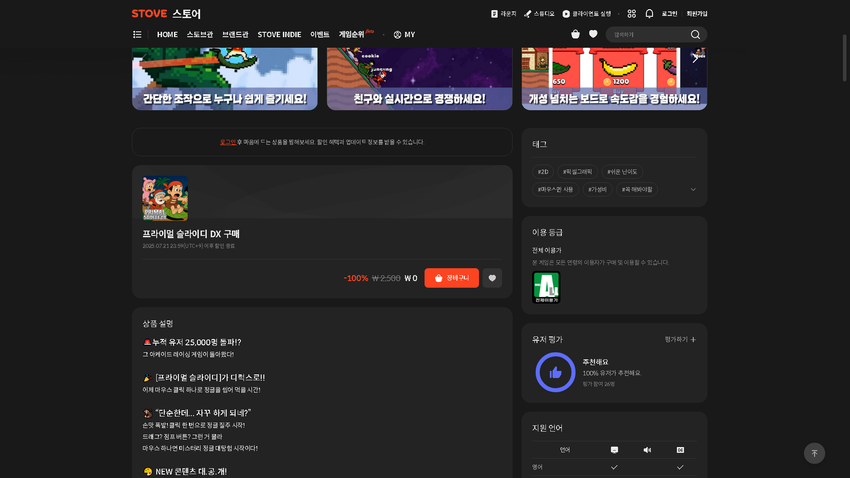Screen dimensions: 850x478
Task: Launch the client via 클라이언트 실행
Action: [x=587, y=14]
